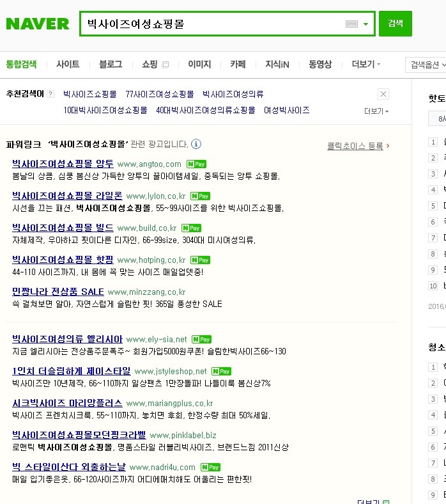Click the URL www.mariangplus.co.kr
This screenshot has height=504, width=446.
169,404
